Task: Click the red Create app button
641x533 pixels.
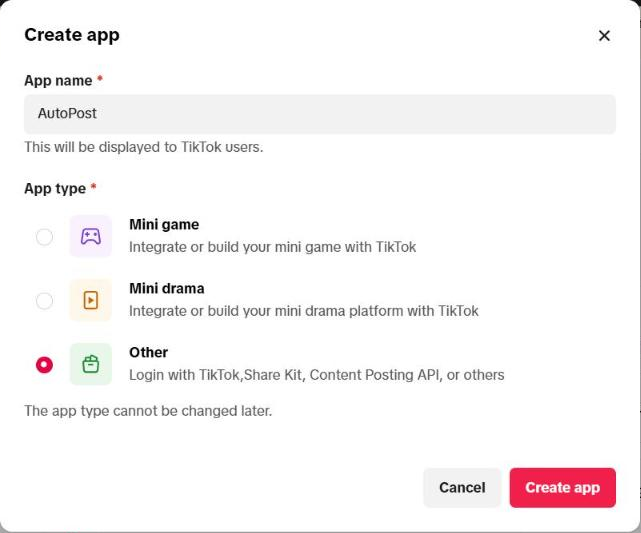Action: click(x=563, y=488)
